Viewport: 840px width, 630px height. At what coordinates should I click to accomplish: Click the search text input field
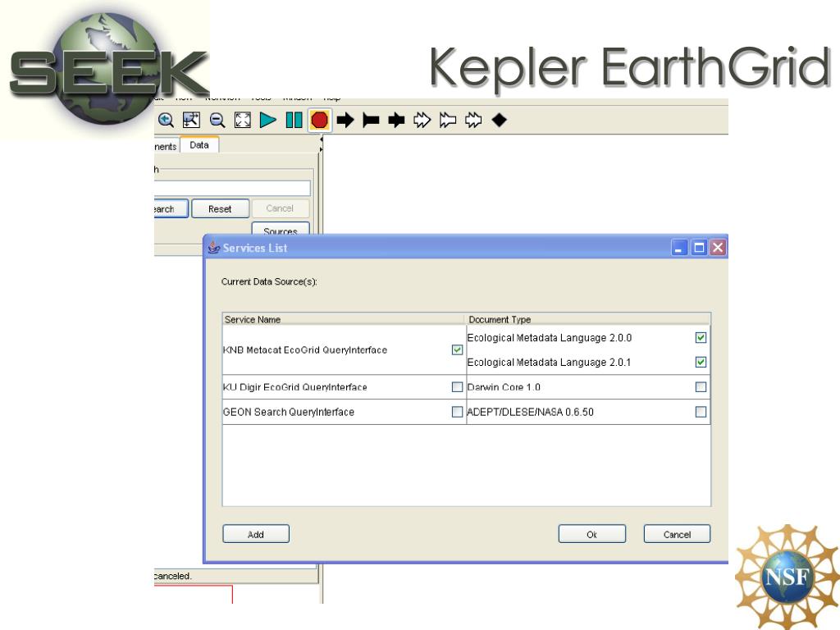click(232, 188)
